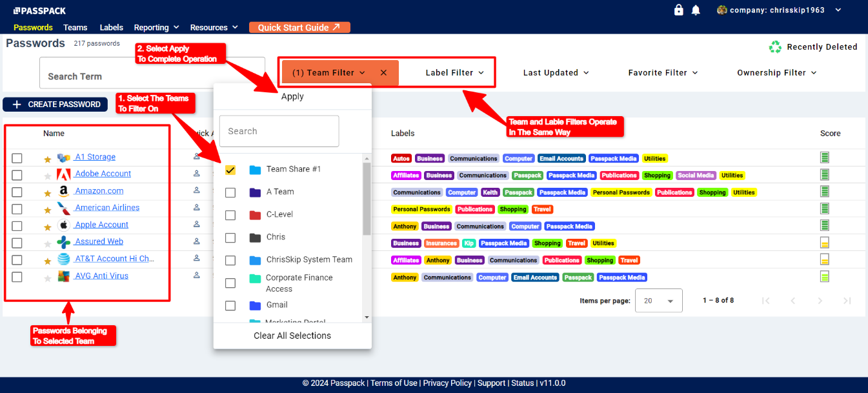Click the Insurances label tag
Image resolution: width=868 pixels, height=393 pixels.
click(441, 243)
